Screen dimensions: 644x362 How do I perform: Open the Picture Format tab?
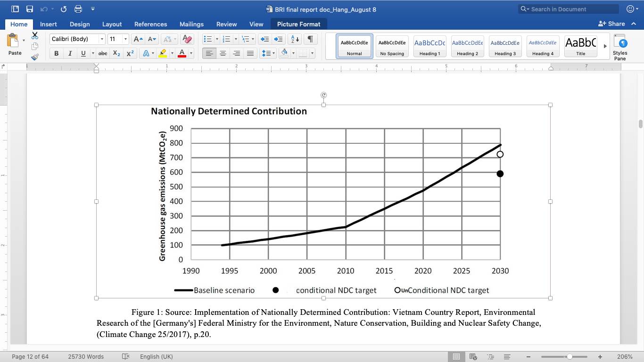298,24
